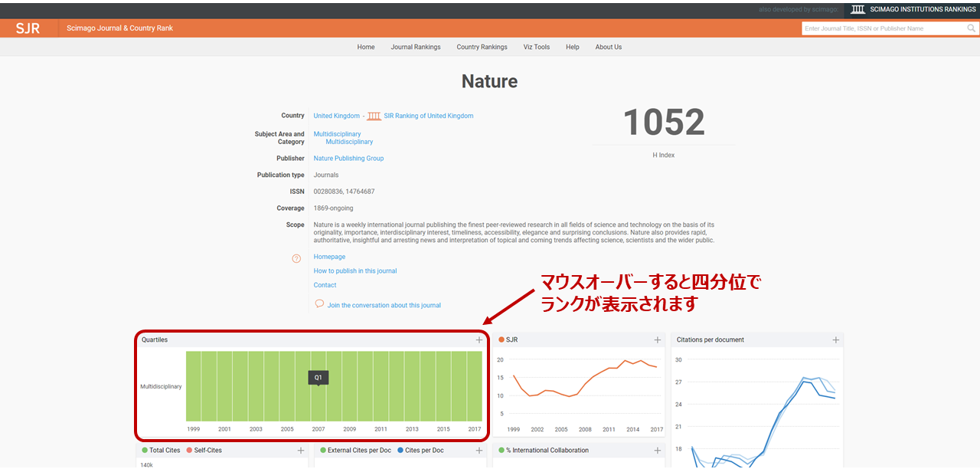
Task: Click the orange SJR legend dot
Action: click(x=501, y=339)
